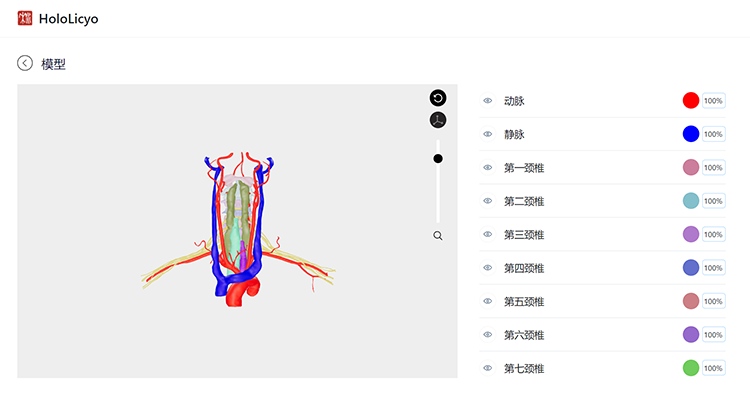
Task: Toggle visibility of 第三颈椎
Action: pyautogui.click(x=487, y=234)
